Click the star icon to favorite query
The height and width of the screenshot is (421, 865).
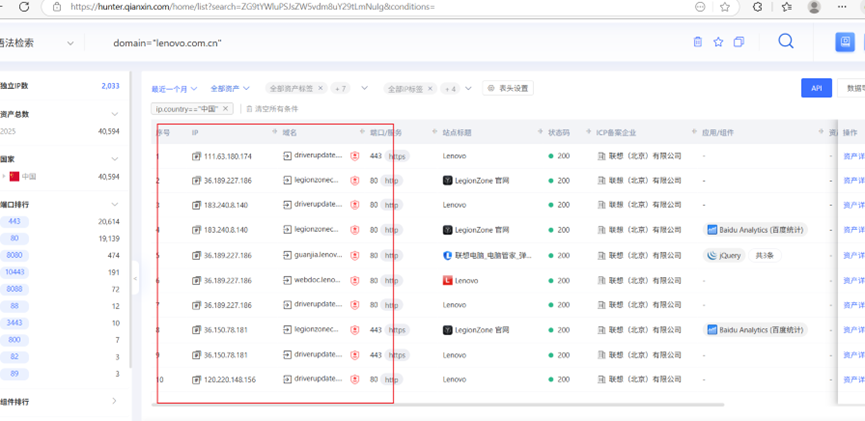coord(718,42)
